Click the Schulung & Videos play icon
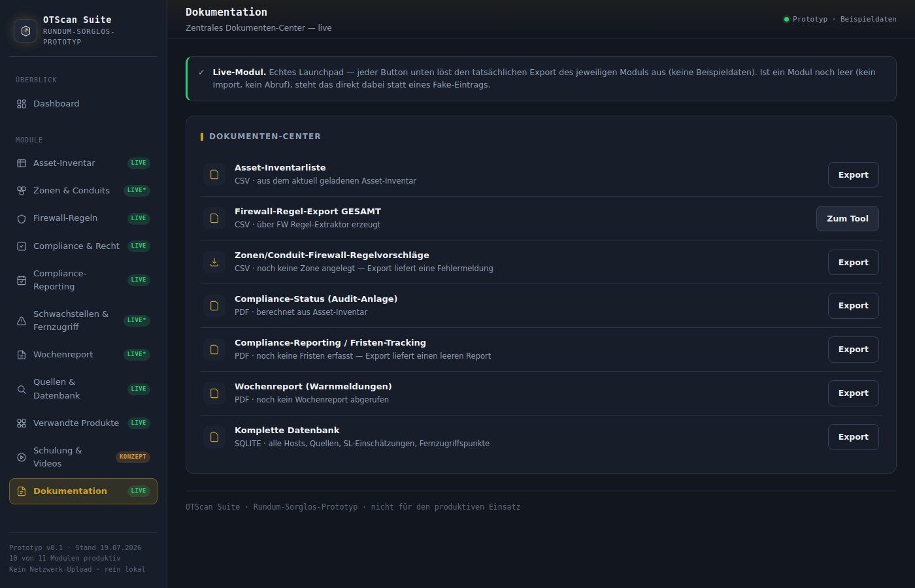Screen dimensions: 915x588 pyautogui.click(x=22, y=457)
